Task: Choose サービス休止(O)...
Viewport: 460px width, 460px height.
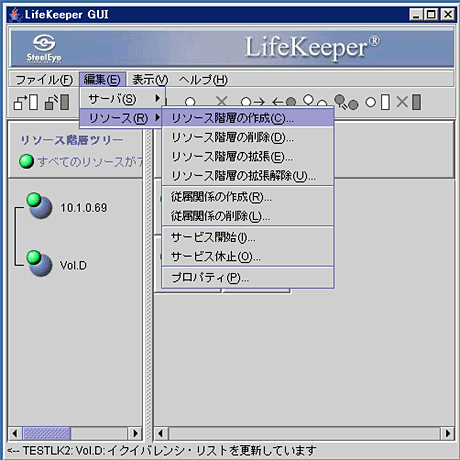Action: [248, 257]
